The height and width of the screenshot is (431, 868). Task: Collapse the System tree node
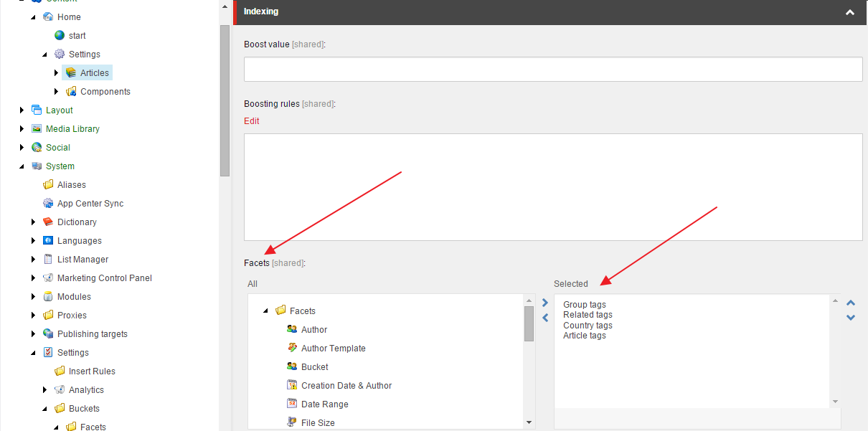[x=22, y=166]
